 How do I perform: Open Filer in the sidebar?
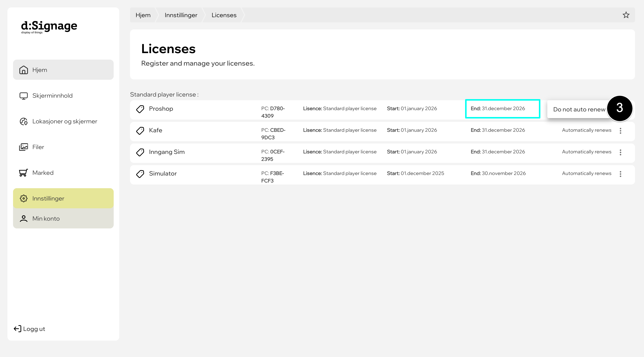pyautogui.click(x=63, y=147)
